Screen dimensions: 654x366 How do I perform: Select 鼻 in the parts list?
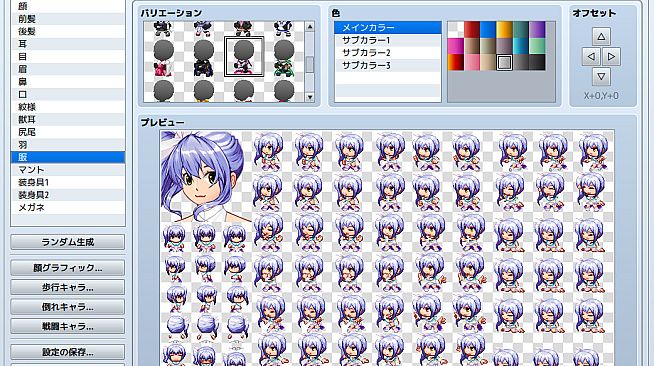68,82
